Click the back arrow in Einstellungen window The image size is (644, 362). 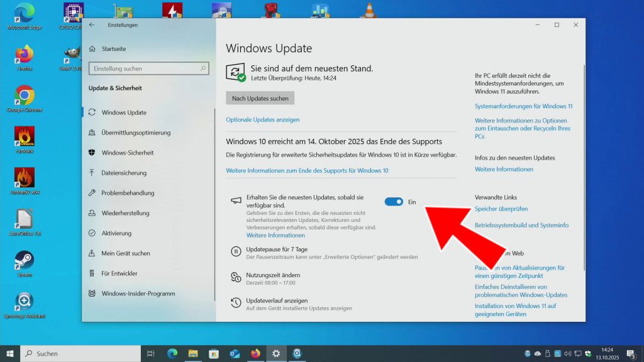tap(92, 25)
